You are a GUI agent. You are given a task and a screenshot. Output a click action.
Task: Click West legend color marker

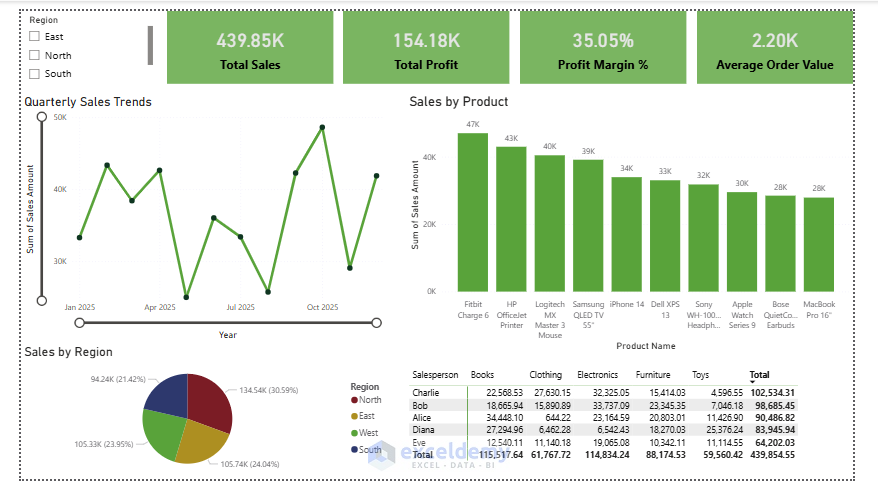coord(354,433)
